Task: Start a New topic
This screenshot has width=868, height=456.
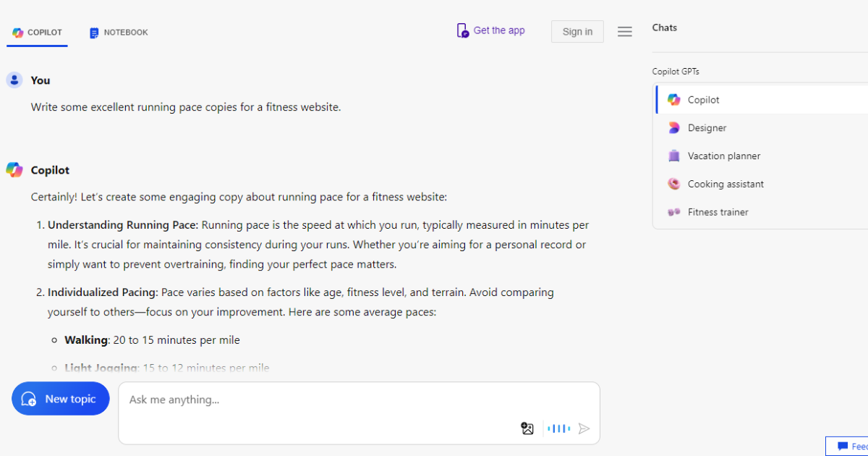Action: [61, 399]
